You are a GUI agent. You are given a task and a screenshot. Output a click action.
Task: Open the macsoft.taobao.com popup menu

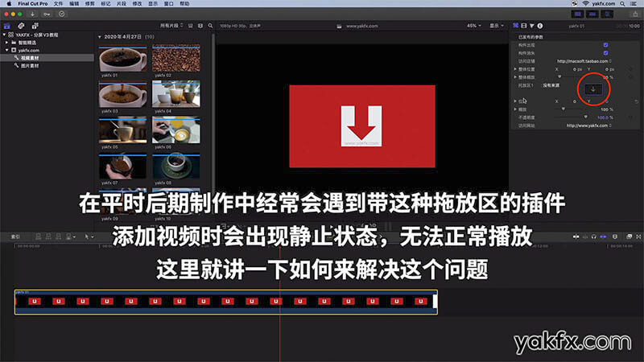click(584, 61)
